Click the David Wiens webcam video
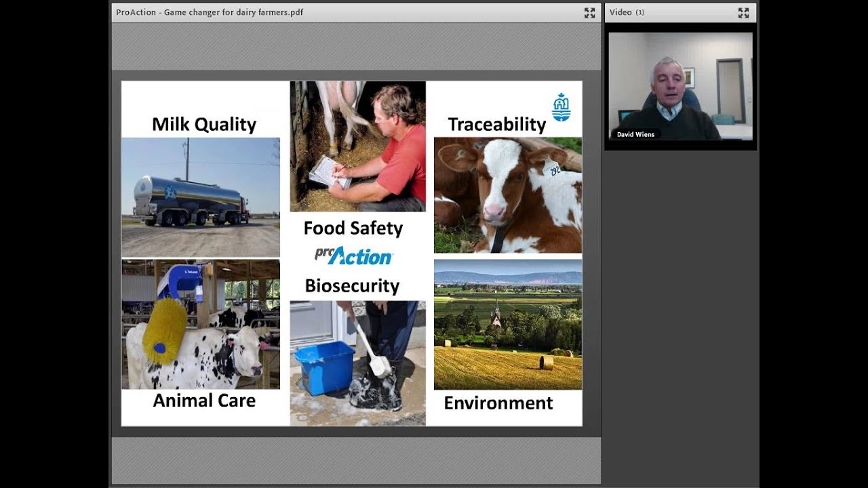The width and height of the screenshot is (868, 488). [x=680, y=86]
